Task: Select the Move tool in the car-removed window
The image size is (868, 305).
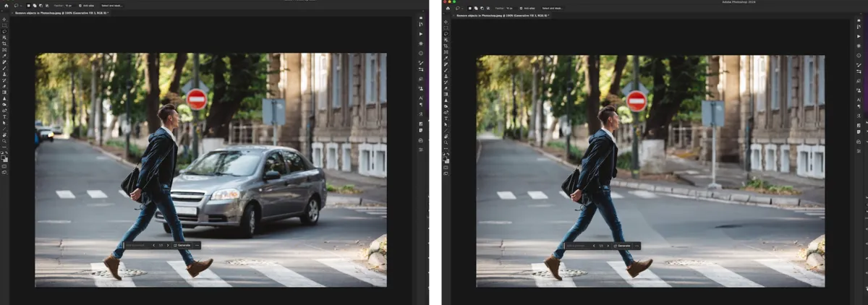Action: 446,22
